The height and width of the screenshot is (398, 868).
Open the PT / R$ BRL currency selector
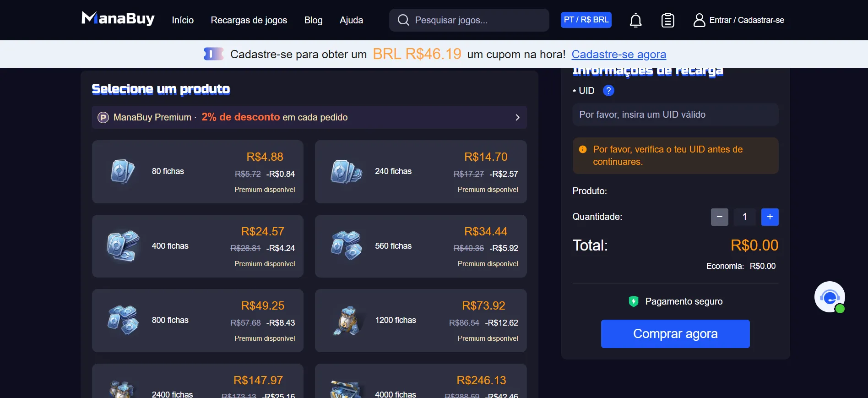coord(586,20)
